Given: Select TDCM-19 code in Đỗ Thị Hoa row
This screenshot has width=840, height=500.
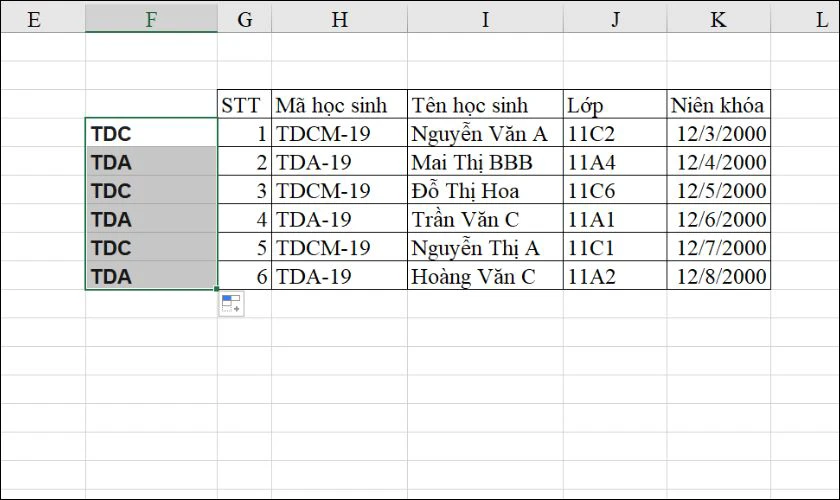Looking at the screenshot, I should click(339, 190).
